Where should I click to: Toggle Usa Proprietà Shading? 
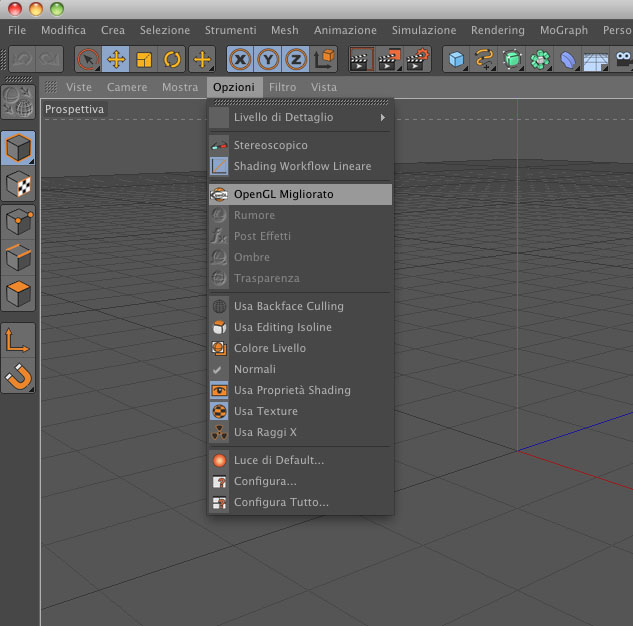300,390
